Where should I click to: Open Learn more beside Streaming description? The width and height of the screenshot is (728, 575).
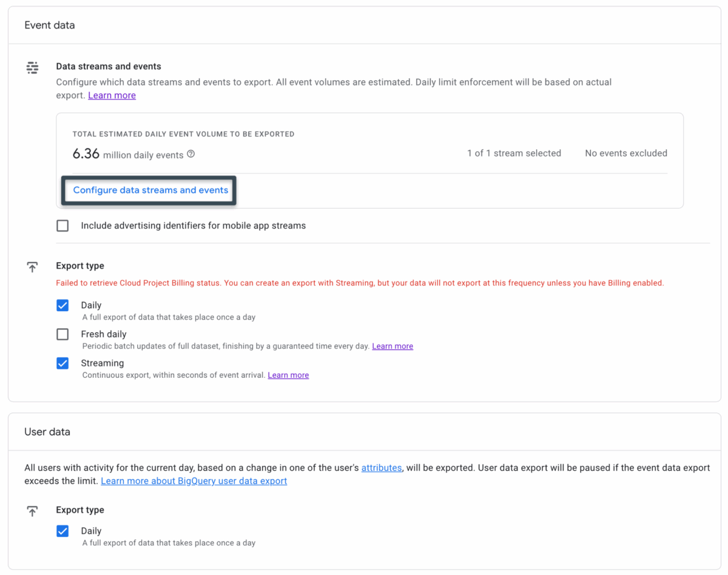(288, 375)
